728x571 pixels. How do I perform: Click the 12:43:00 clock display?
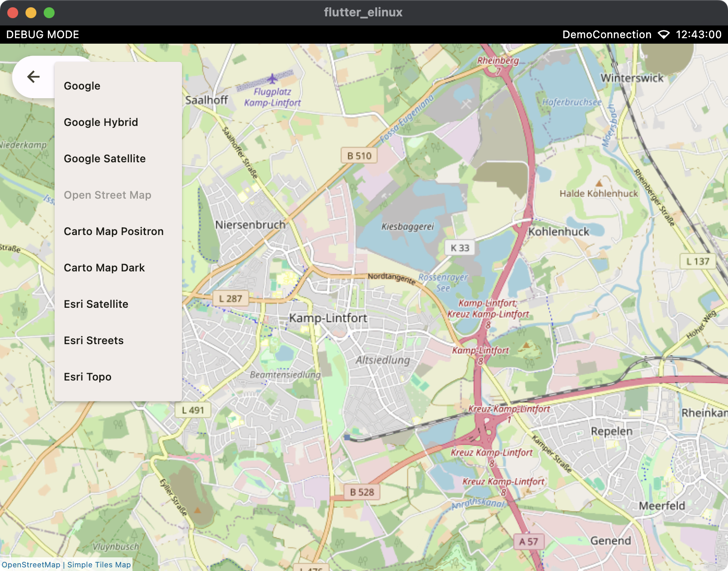click(698, 35)
